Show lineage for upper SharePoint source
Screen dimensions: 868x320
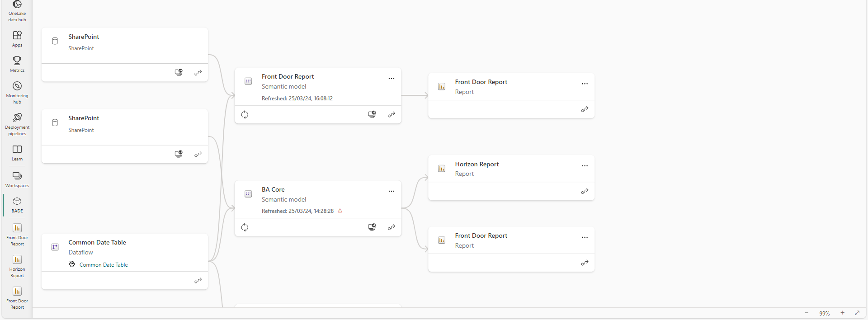tap(198, 73)
